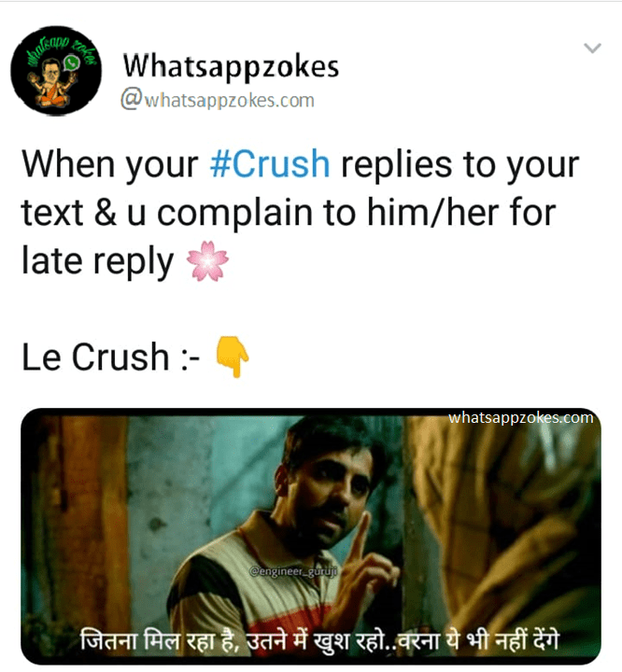The image size is (622, 672).
Task: Click the yellow pointing-down hand emoji
Action: click(x=233, y=357)
